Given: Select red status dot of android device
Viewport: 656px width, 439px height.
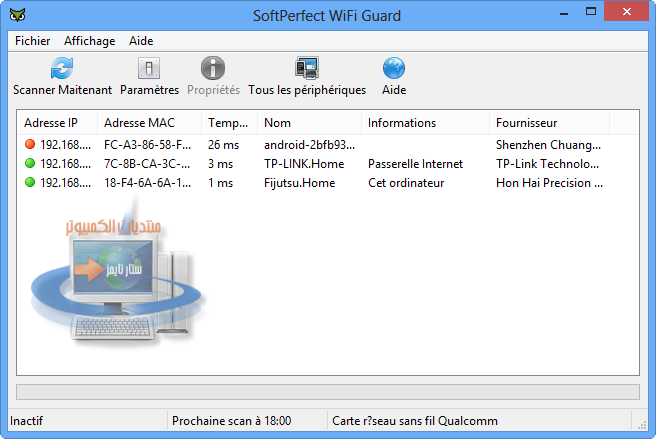Looking at the screenshot, I should tap(30, 144).
